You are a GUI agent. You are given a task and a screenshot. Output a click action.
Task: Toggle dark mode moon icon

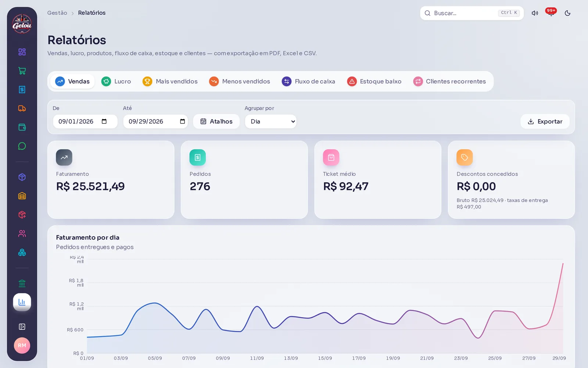(567, 13)
